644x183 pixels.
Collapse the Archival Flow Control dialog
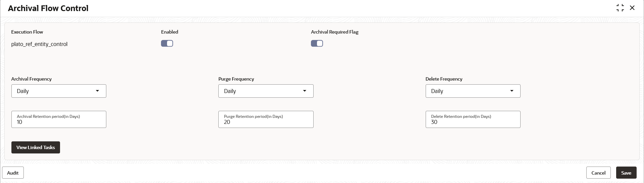(620, 8)
